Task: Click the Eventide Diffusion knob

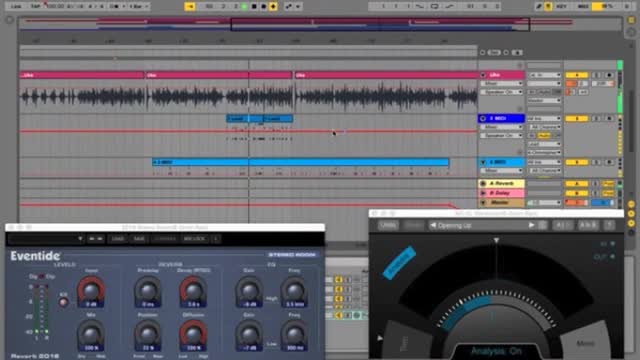Action: pyautogui.click(x=193, y=335)
